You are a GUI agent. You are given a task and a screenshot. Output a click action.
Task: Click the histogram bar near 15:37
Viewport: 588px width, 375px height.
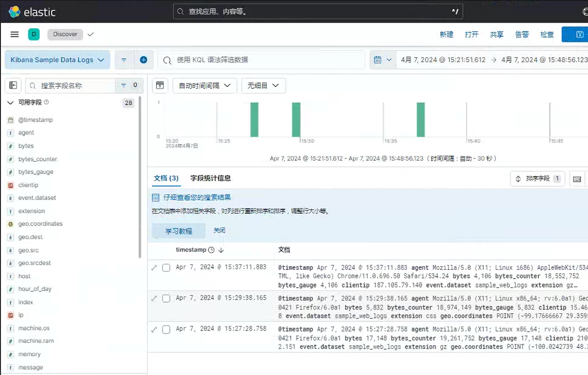click(x=421, y=120)
